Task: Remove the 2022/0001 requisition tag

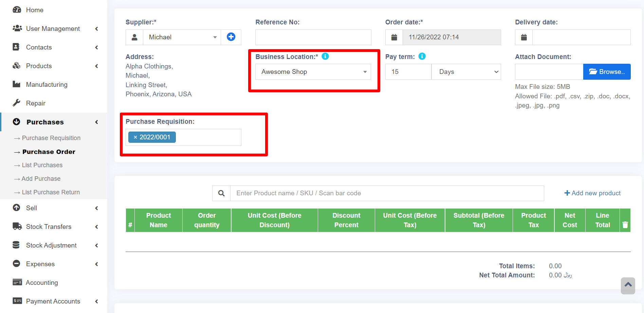Action: [x=135, y=137]
